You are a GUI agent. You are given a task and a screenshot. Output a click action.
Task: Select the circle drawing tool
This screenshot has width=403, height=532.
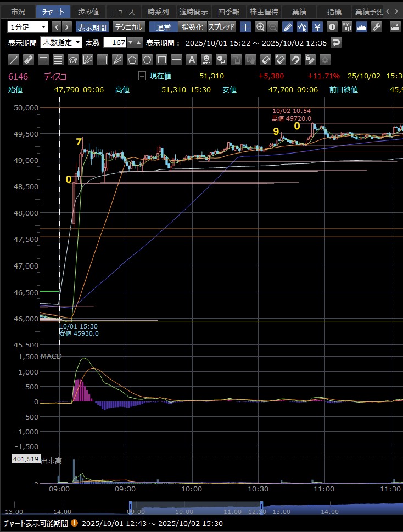point(147,60)
